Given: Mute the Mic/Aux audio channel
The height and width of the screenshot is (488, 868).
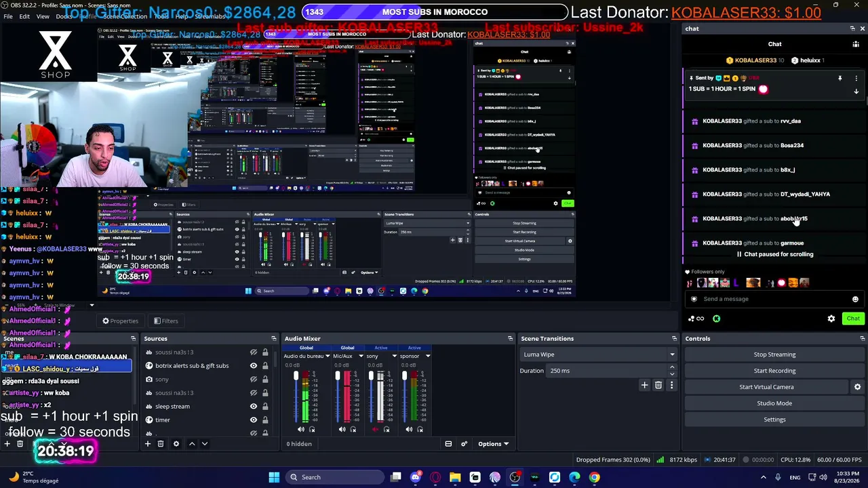Looking at the screenshot, I should 342,429.
